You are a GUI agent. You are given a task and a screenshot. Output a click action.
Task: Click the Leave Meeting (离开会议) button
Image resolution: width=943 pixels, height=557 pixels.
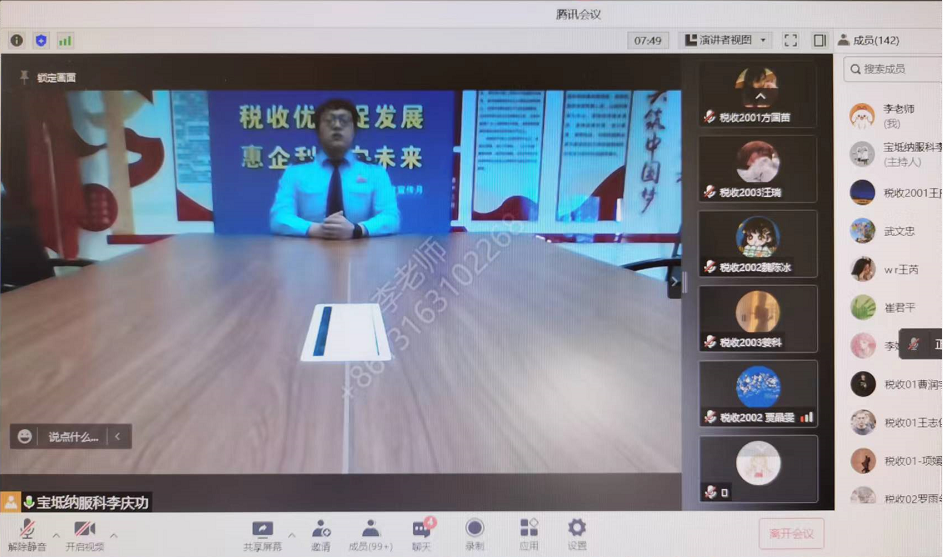[792, 534]
